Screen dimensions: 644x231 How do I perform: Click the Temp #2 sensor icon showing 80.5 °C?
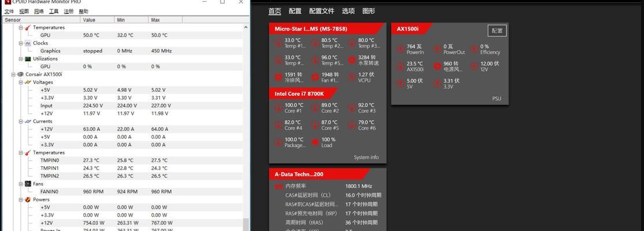(x=315, y=43)
